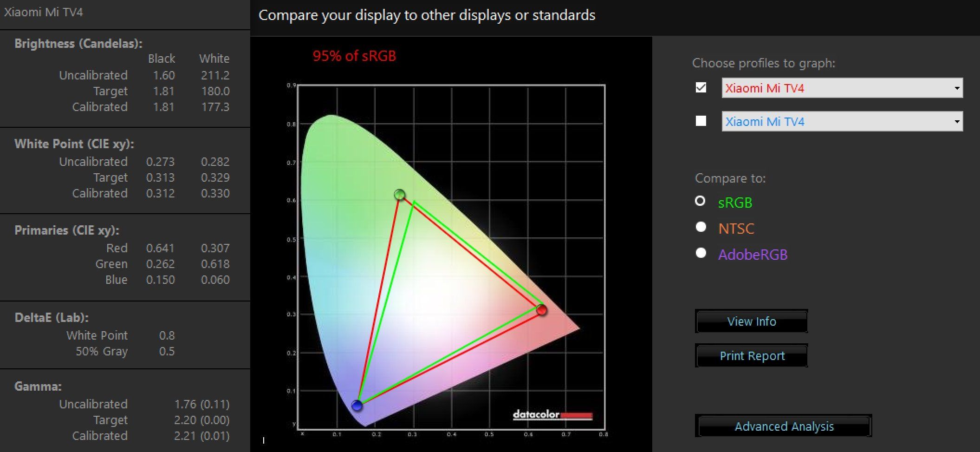Click the uncalibrated gamma value 1.76 (0.11)
The width and height of the screenshot is (980, 452).
[202, 404]
